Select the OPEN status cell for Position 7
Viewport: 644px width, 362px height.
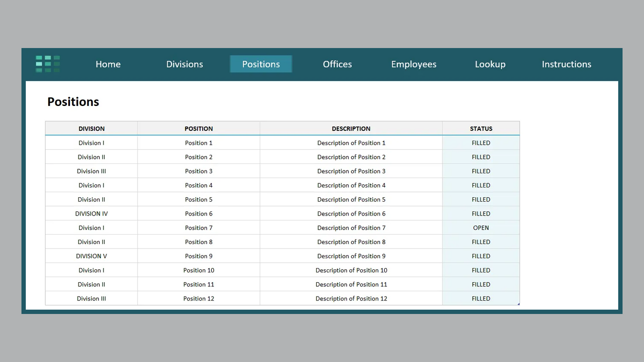pyautogui.click(x=481, y=228)
